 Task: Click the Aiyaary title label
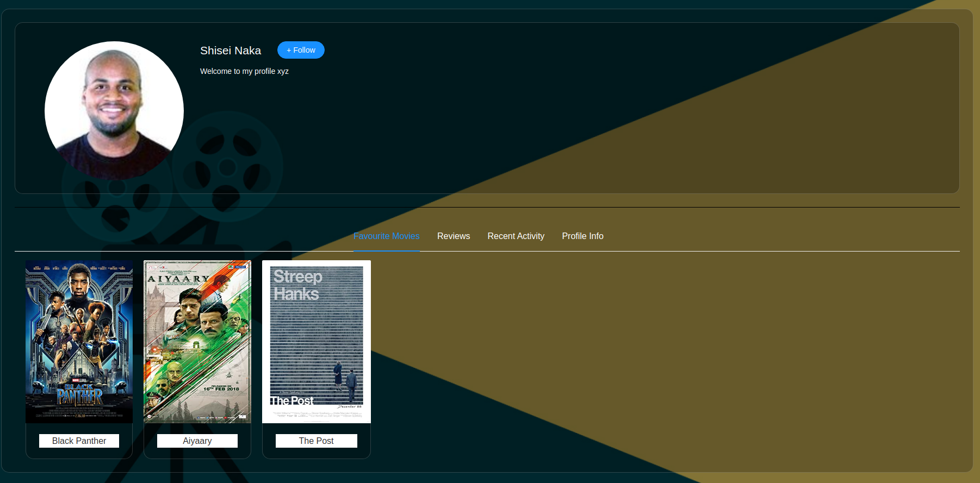coord(197,441)
